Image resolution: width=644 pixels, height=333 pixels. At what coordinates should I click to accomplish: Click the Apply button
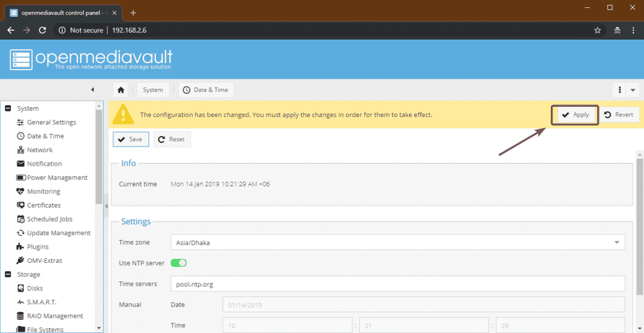[575, 115]
